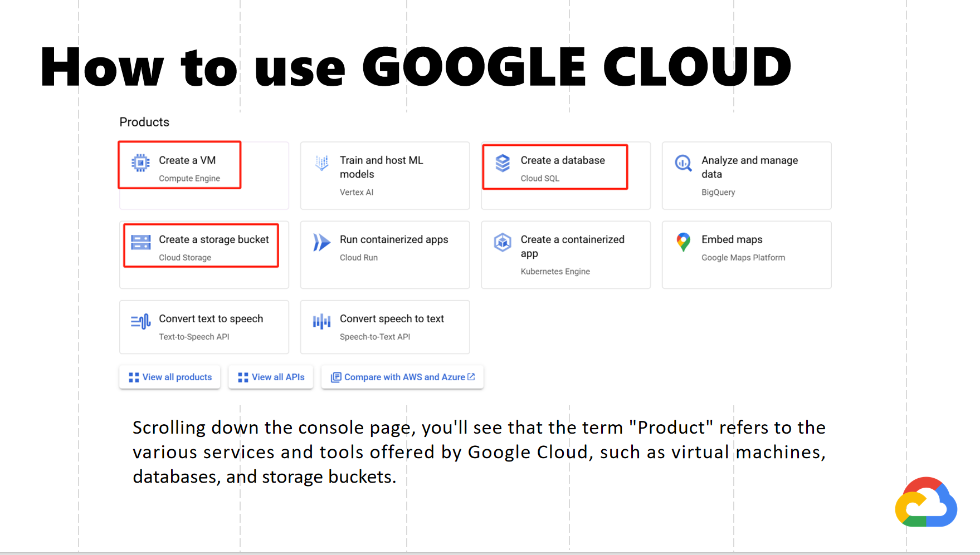Click the Vertex AI icon
980x555 pixels.
click(x=321, y=163)
